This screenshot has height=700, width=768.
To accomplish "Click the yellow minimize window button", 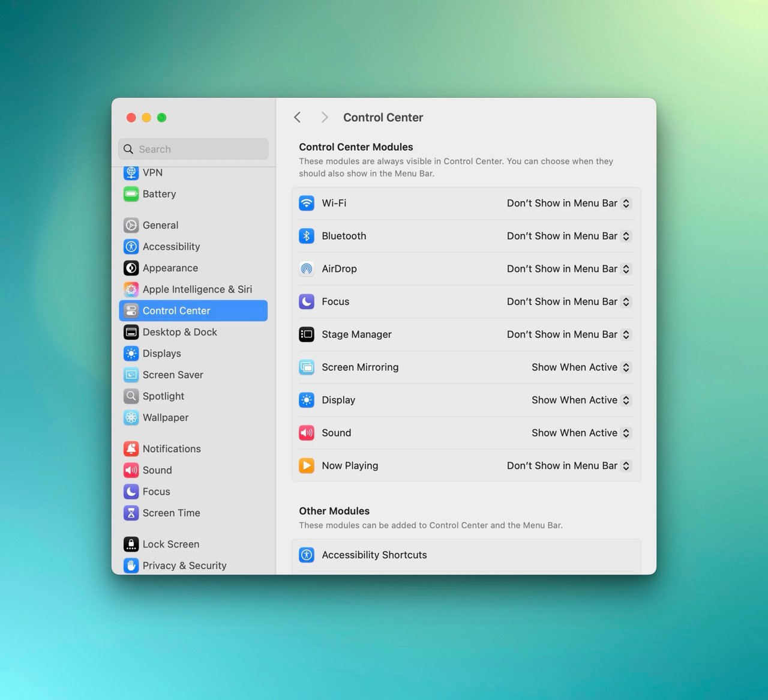I will tap(146, 118).
